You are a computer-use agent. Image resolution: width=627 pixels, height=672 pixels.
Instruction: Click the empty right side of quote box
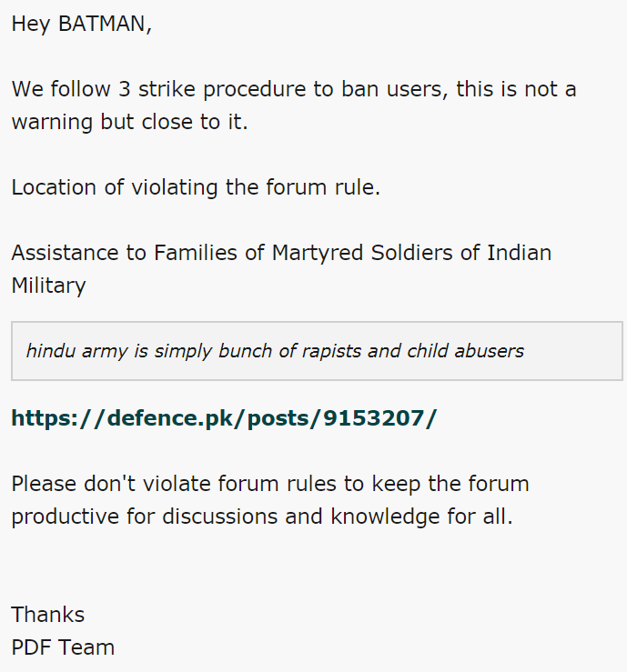click(572, 351)
